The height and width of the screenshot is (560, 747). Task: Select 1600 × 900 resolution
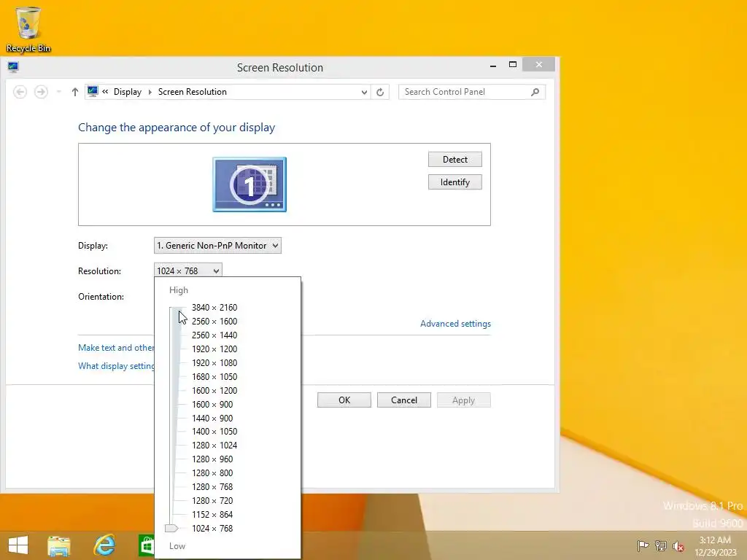point(212,404)
